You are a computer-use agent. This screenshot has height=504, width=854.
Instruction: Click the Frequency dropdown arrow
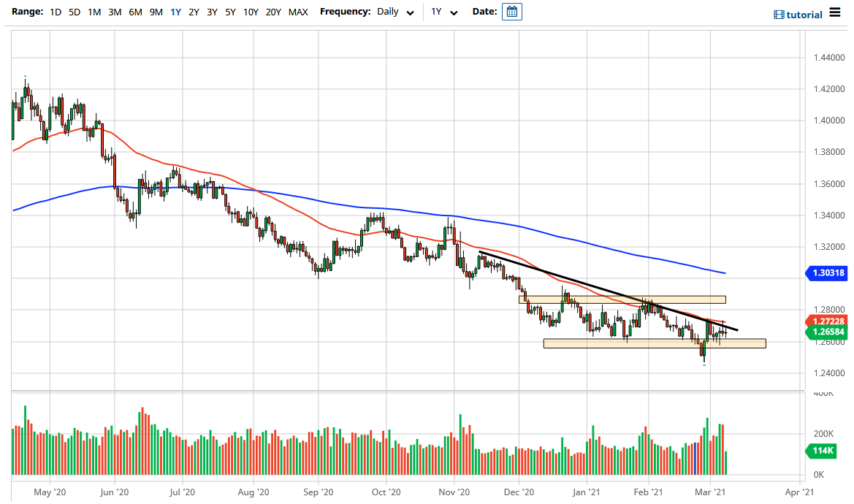(411, 12)
